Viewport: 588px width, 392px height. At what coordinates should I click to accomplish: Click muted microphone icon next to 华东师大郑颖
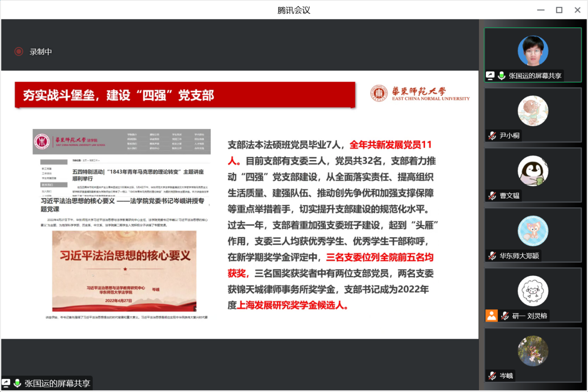click(x=492, y=256)
